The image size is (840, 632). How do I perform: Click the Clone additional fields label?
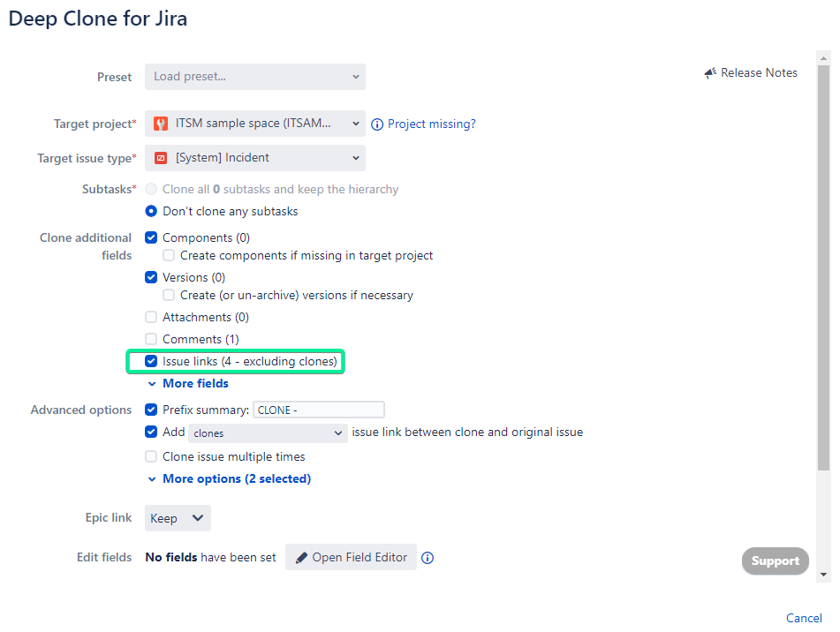pyautogui.click(x=86, y=246)
